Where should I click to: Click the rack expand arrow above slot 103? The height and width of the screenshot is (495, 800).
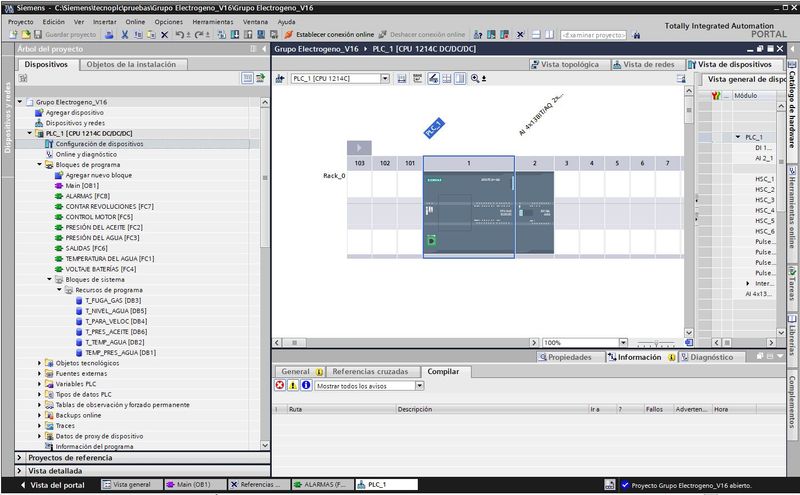point(359,147)
